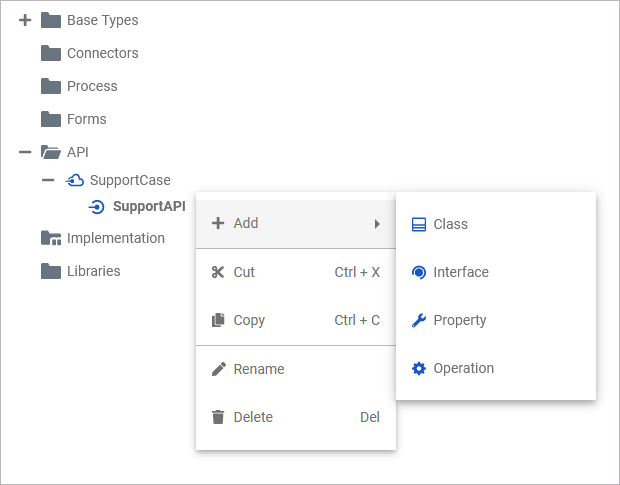Open the Add submenu arrow

coord(377,224)
